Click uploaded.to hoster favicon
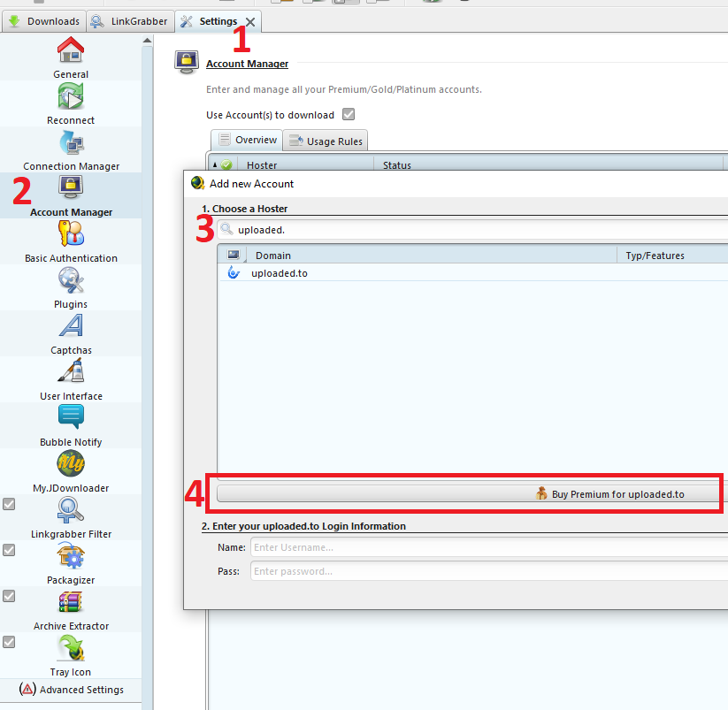Image resolution: width=728 pixels, height=710 pixels. point(234,273)
